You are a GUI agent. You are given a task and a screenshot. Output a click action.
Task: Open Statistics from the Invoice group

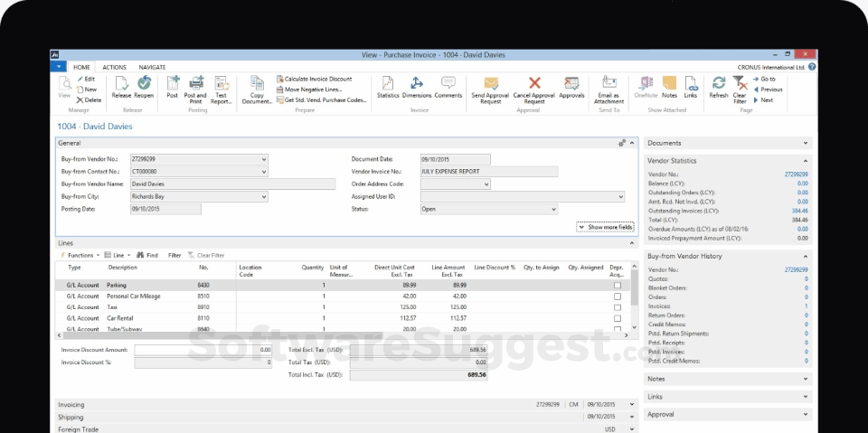(388, 85)
